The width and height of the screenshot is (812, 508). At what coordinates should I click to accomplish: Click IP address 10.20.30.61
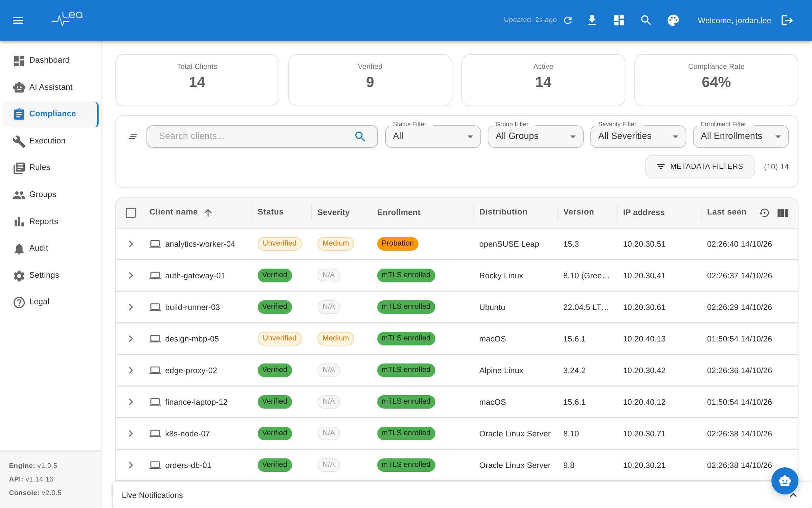click(644, 307)
